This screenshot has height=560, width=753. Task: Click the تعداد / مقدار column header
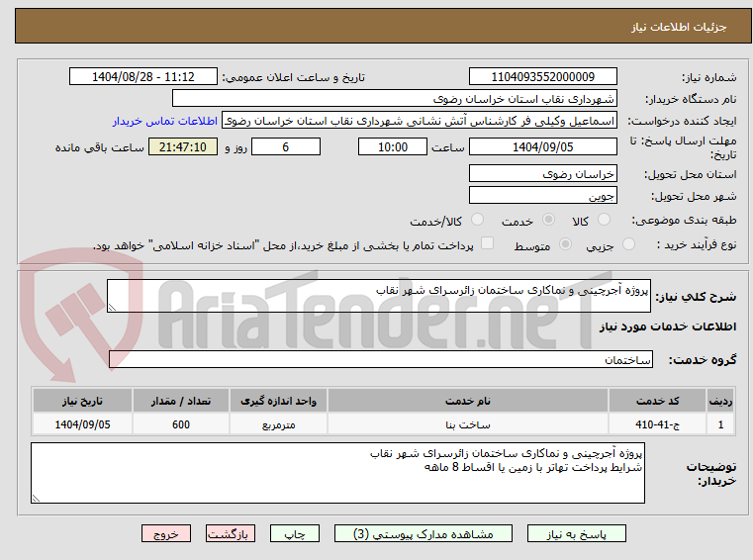(181, 401)
